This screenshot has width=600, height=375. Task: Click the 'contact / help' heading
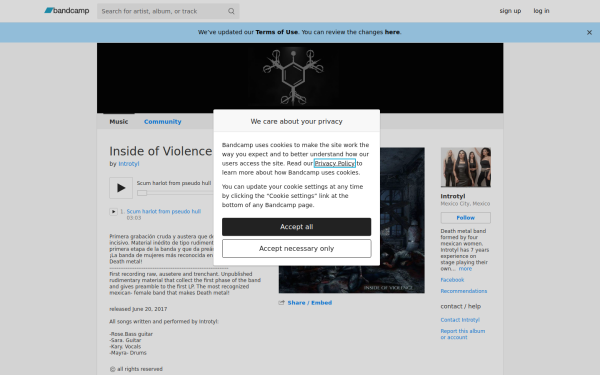point(461,306)
